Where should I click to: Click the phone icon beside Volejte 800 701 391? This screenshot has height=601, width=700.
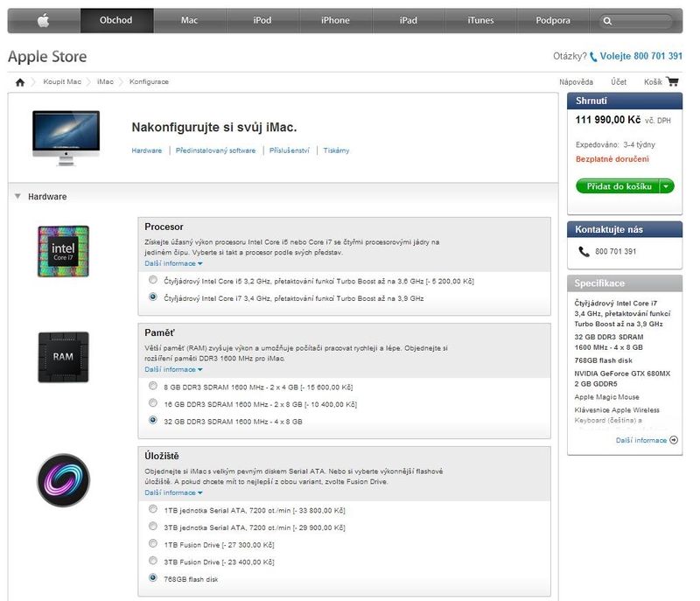[x=593, y=57]
